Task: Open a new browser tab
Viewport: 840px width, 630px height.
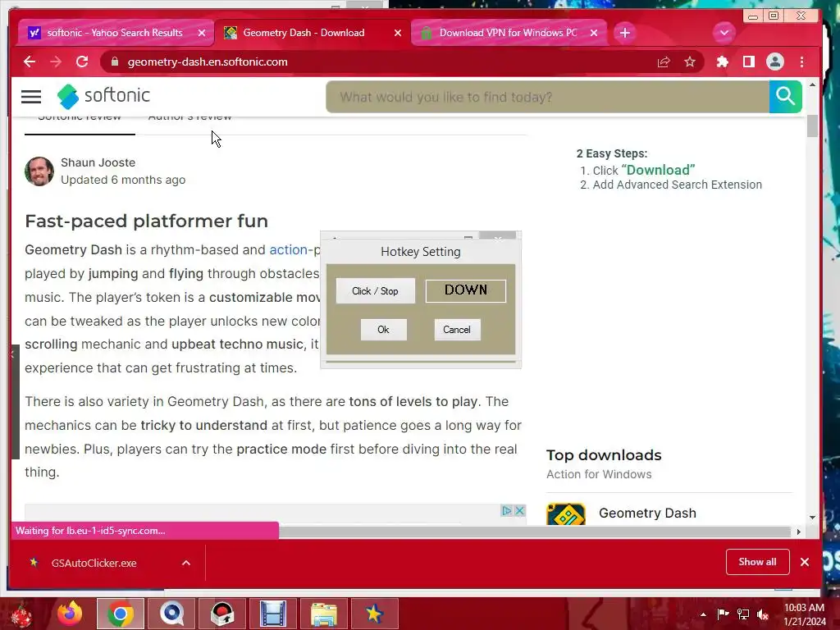Action: coord(624,33)
